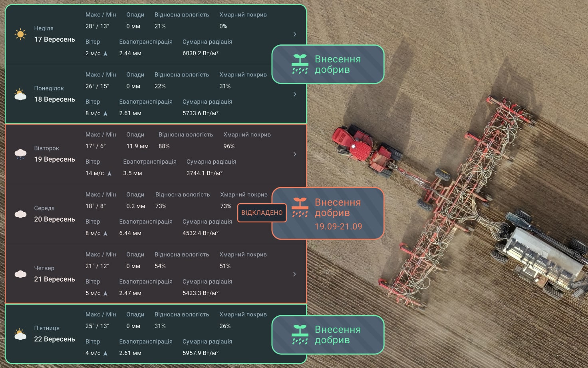Click the 96% cloud cover value

[x=229, y=146]
